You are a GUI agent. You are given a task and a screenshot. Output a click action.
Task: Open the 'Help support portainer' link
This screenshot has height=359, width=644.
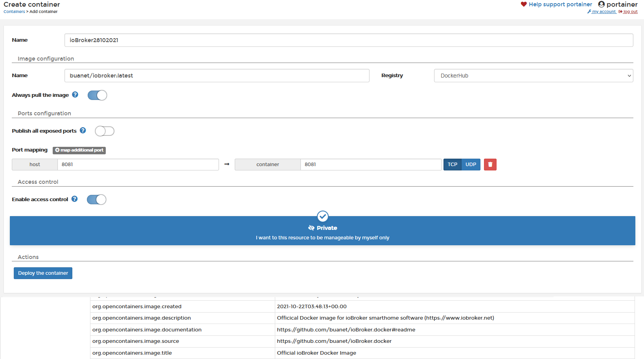(x=560, y=4)
